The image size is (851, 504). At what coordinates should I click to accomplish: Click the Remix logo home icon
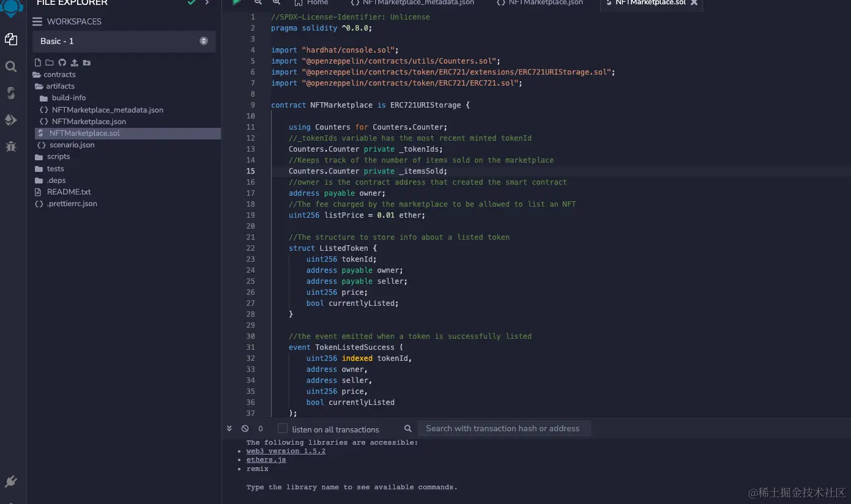(x=11, y=7)
